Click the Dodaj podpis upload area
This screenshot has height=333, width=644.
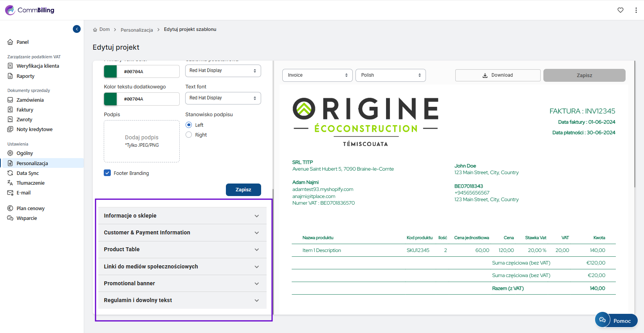point(142,141)
